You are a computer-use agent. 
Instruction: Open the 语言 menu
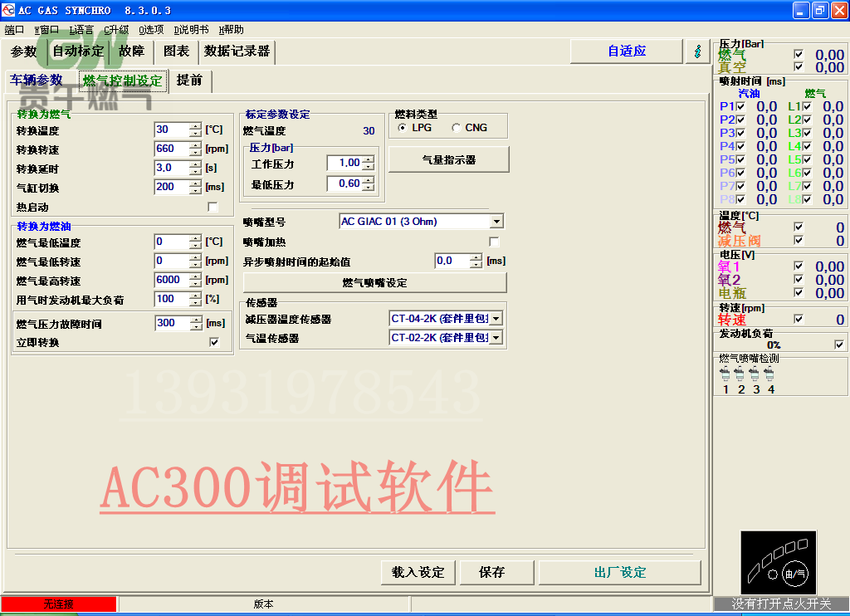81,30
